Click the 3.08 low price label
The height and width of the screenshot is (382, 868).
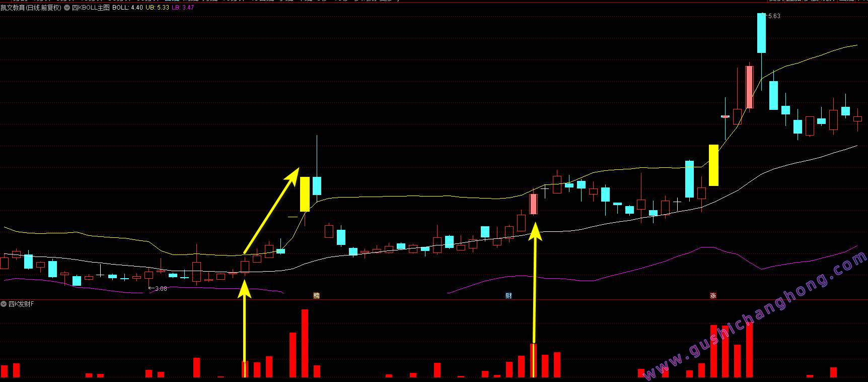coord(161,288)
